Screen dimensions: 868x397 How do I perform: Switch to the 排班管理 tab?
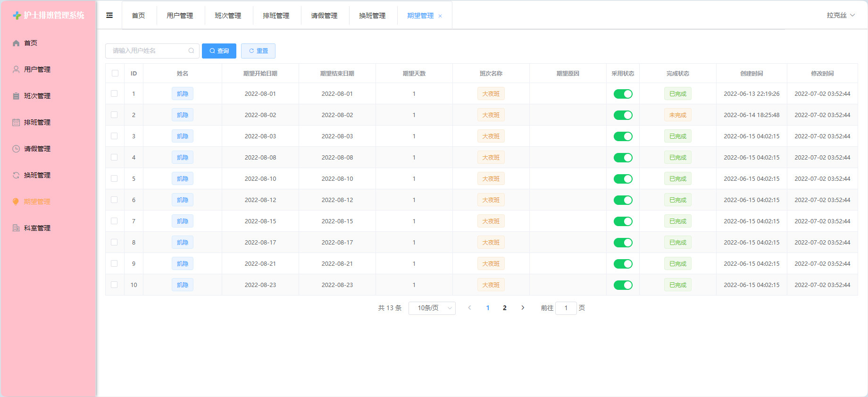pyautogui.click(x=276, y=16)
